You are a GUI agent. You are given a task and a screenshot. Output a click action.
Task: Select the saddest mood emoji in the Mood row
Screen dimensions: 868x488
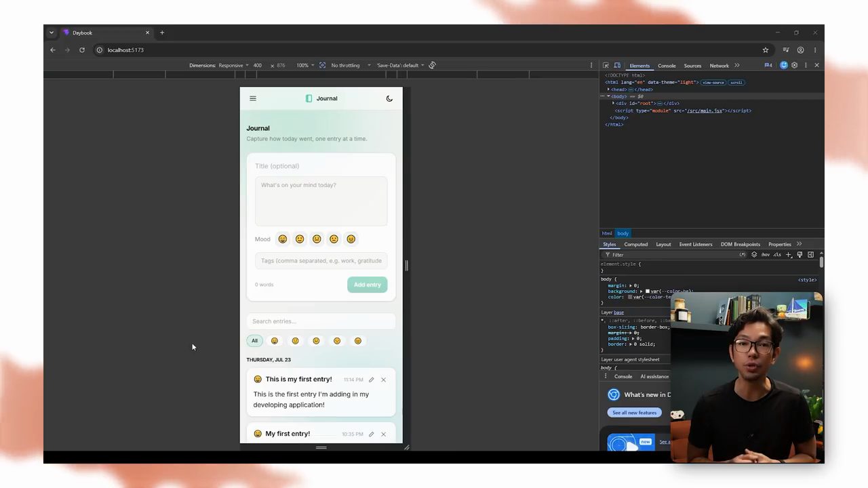coord(351,239)
